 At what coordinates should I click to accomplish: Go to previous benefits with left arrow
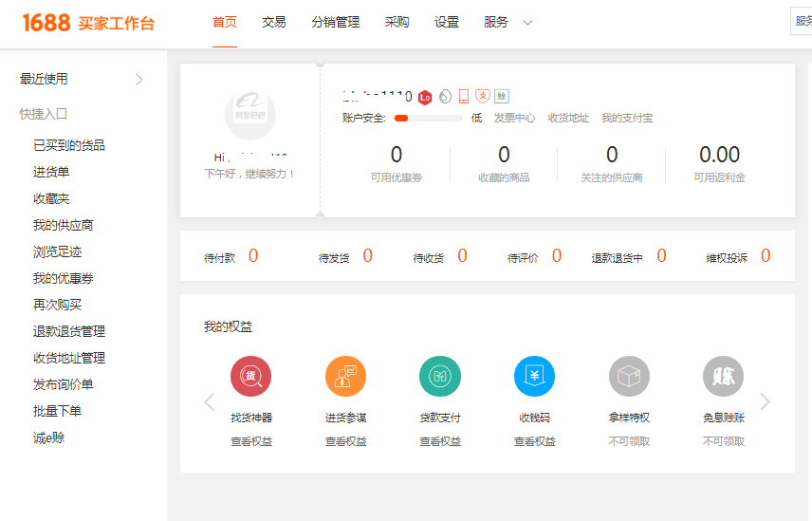210,401
